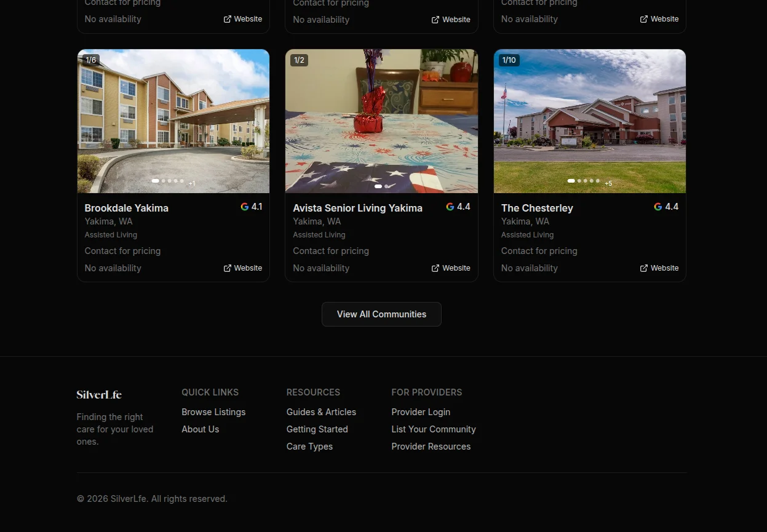Click Contact for pricing on Avista card
This screenshot has width=767, height=532.
[x=331, y=251]
